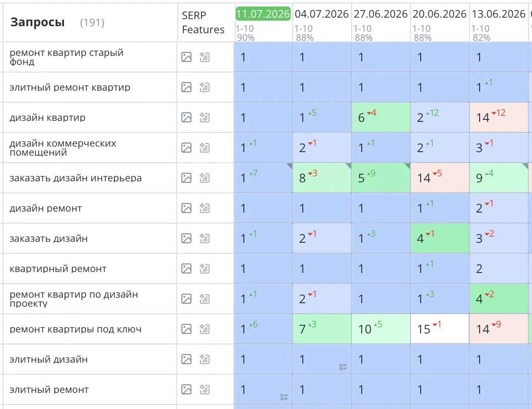
Task: Open corner marker in position 8 cell
Action: (x=349, y=166)
